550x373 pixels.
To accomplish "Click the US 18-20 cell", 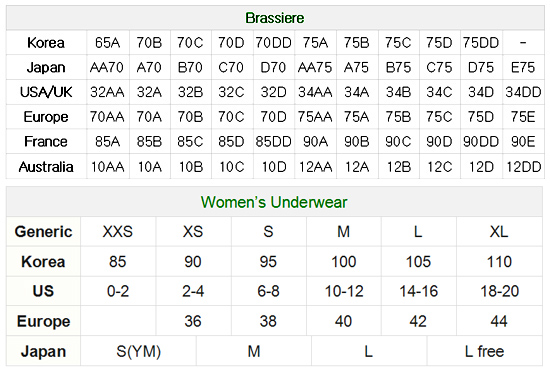I will [499, 291].
